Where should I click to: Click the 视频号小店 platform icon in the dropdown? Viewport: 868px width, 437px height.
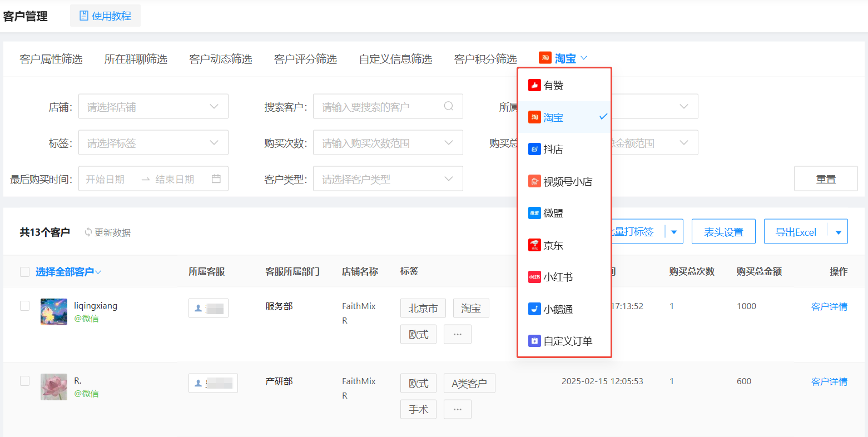pos(534,181)
